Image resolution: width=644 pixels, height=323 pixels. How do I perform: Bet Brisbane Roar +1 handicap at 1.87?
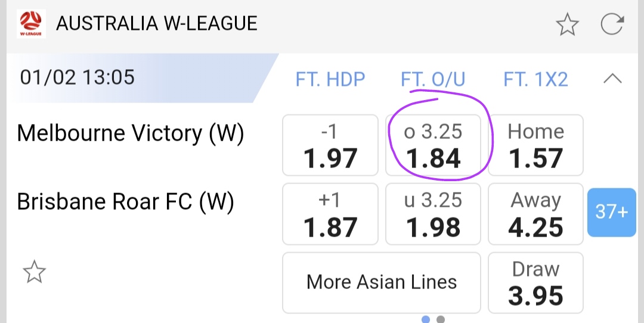click(x=330, y=214)
